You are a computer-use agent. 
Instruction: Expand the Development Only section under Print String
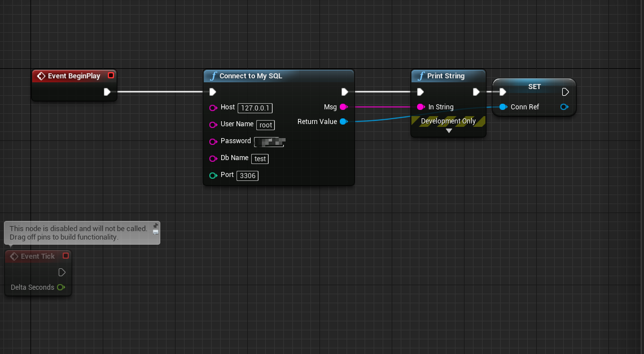(x=449, y=130)
